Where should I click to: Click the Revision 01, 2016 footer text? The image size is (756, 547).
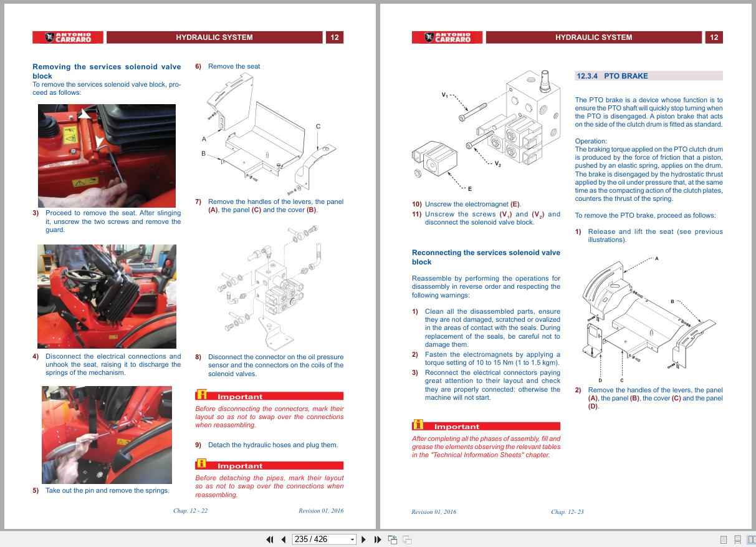(x=320, y=511)
